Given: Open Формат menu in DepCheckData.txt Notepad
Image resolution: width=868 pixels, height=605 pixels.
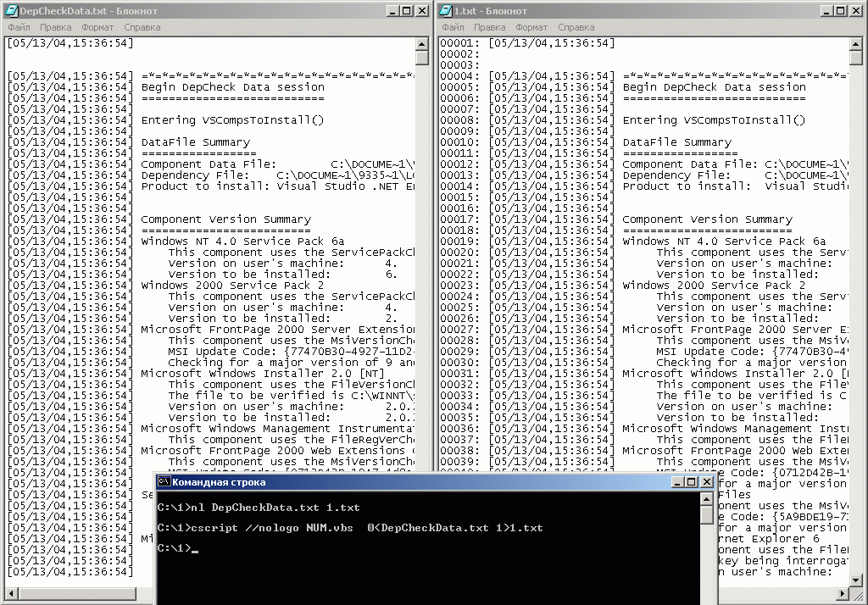Looking at the screenshot, I should [97, 27].
